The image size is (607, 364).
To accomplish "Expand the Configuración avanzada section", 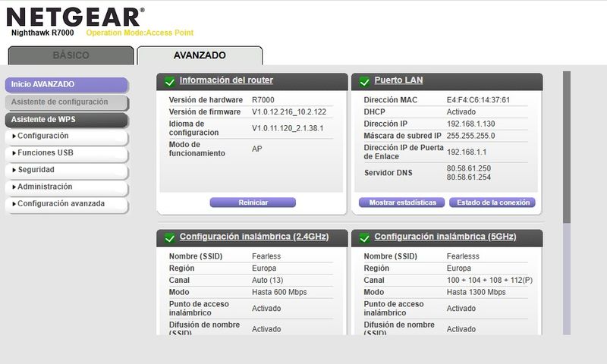I will coord(66,204).
